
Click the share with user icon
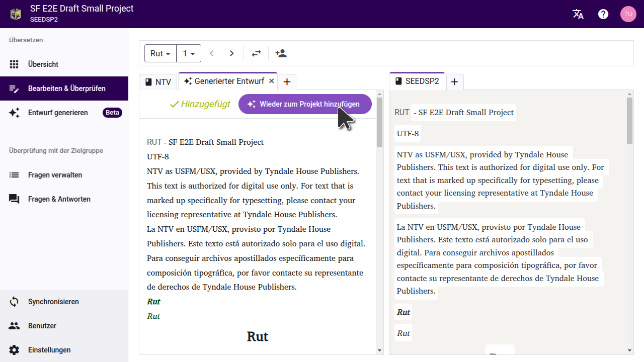point(281,53)
